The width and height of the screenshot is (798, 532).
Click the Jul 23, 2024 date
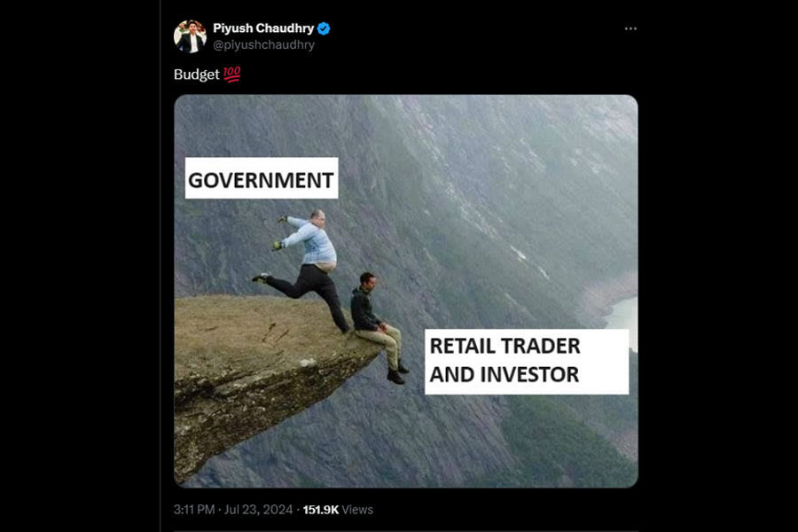tap(259, 510)
